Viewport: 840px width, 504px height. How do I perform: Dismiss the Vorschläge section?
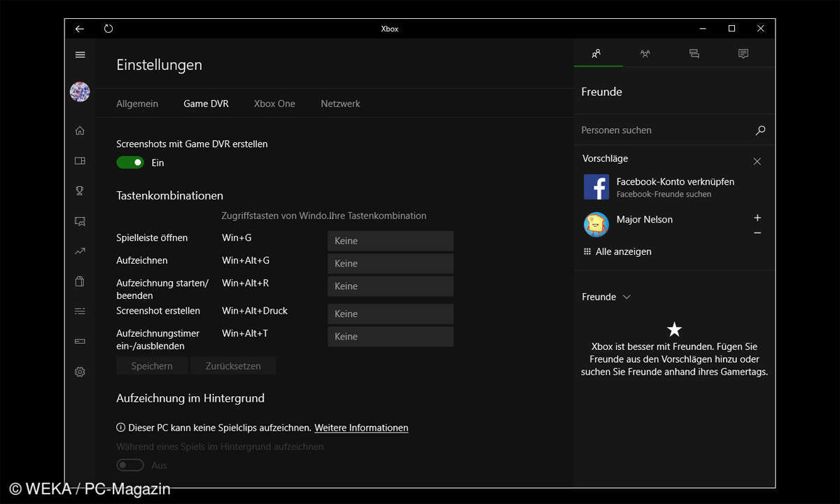[757, 161]
